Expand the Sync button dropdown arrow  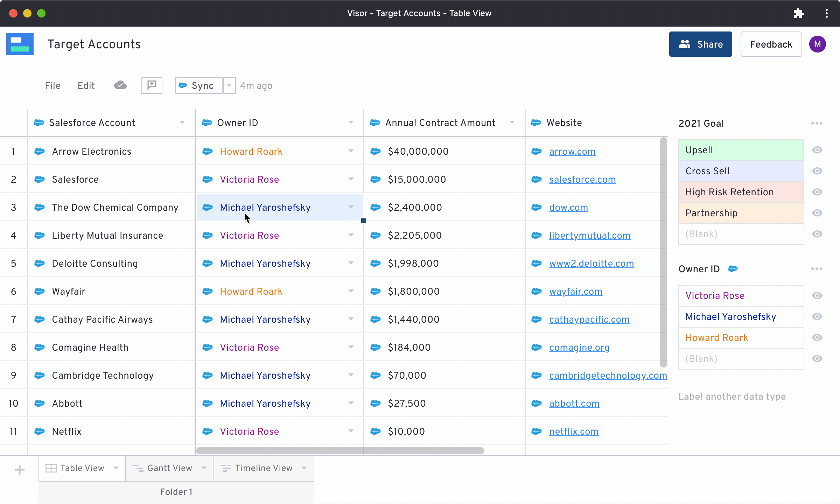[x=229, y=85]
